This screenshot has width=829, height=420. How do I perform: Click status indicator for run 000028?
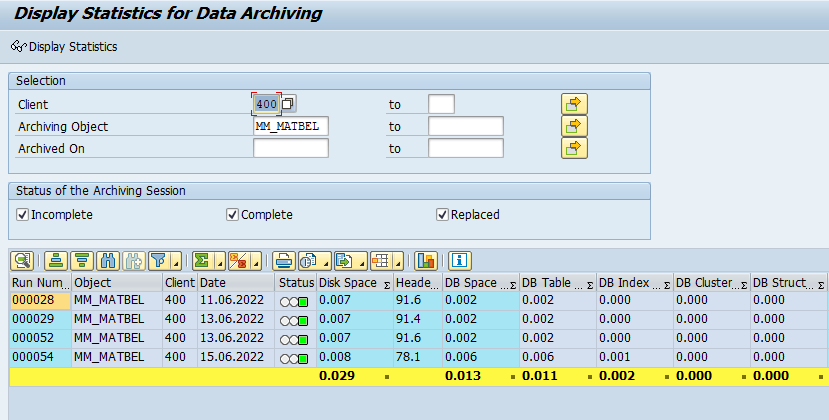294,302
